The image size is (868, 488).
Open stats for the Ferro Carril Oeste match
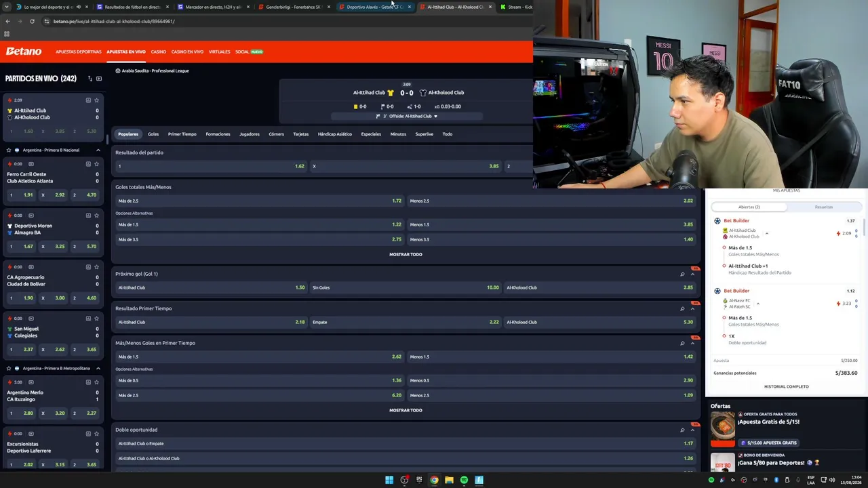point(88,164)
